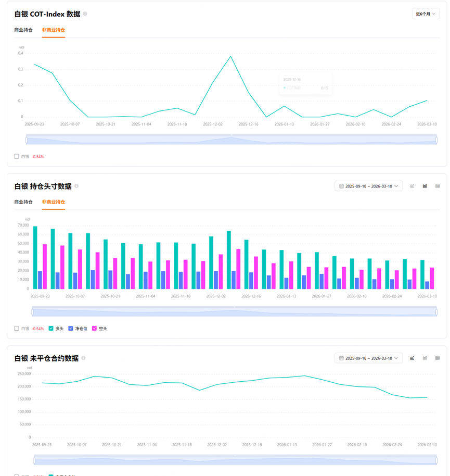Click 2026-01-13 axis label in 持仓头寸数据 chart
This screenshot has width=450, height=476.
286,296
